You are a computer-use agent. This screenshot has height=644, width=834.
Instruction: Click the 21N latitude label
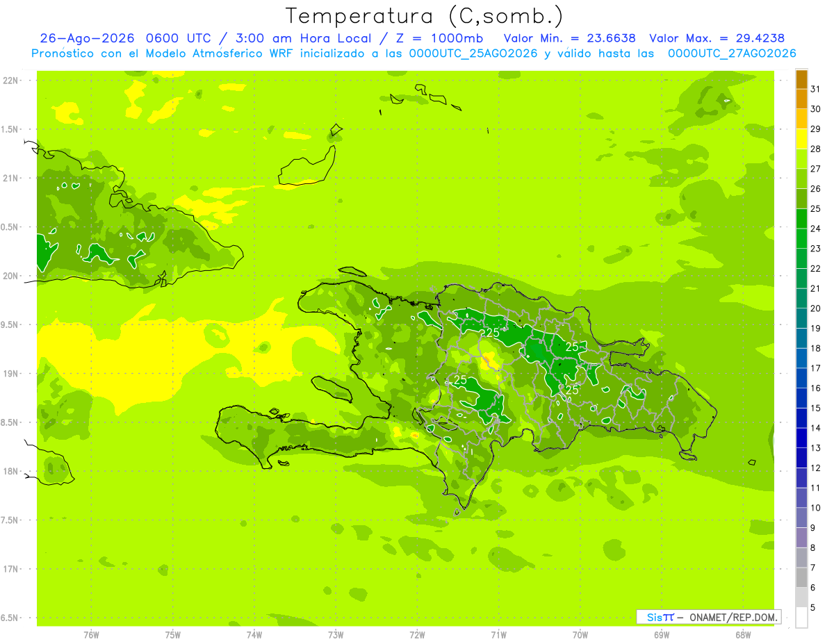(10, 179)
